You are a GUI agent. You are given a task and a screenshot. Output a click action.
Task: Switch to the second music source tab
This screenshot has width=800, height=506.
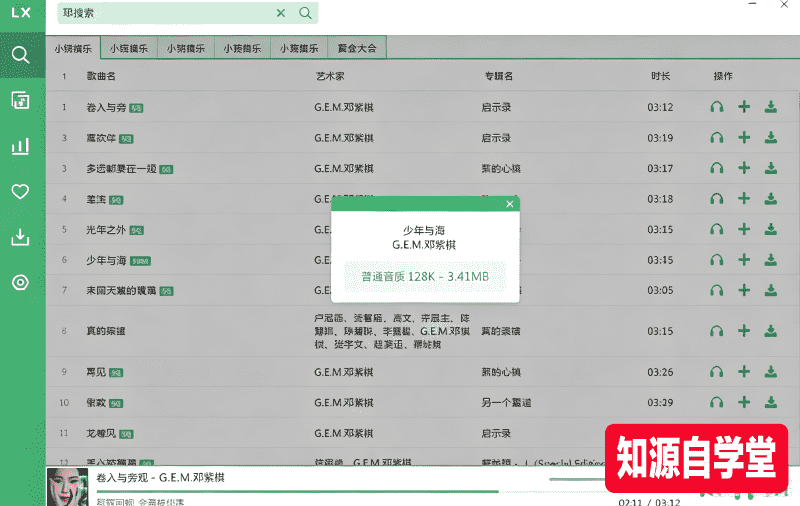(129, 48)
